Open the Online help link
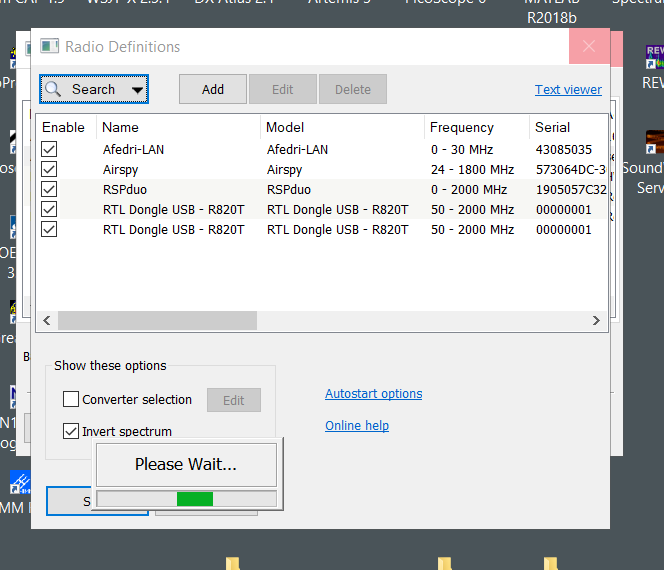 (357, 426)
